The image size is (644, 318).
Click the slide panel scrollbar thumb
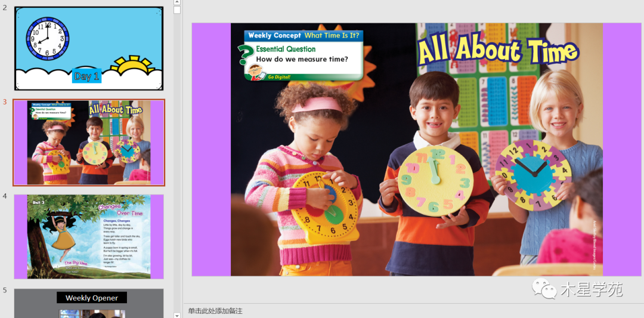[177, 10]
